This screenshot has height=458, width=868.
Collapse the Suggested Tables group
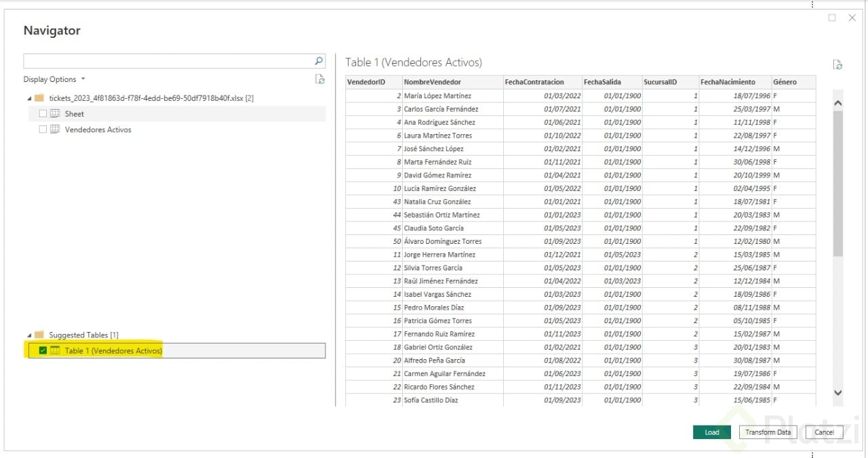(29, 335)
